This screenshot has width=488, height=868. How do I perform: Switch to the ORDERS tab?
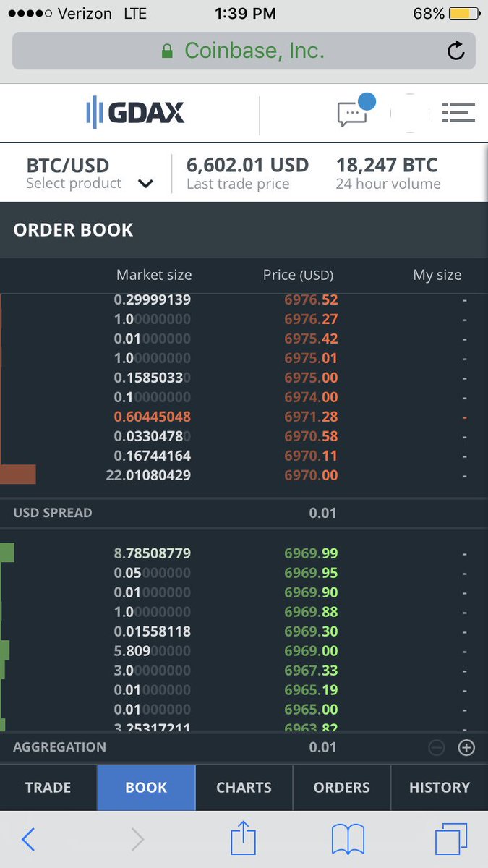click(341, 788)
